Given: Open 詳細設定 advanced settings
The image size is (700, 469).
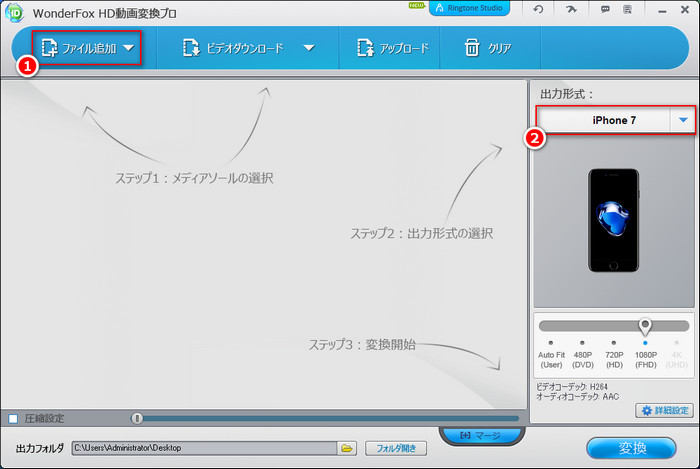Looking at the screenshot, I should (x=664, y=410).
